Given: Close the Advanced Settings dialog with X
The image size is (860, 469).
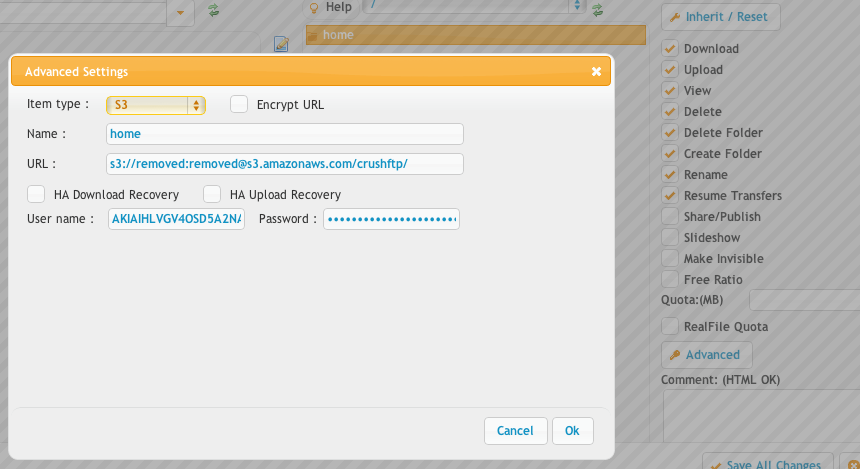Looking at the screenshot, I should click(x=596, y=72).
